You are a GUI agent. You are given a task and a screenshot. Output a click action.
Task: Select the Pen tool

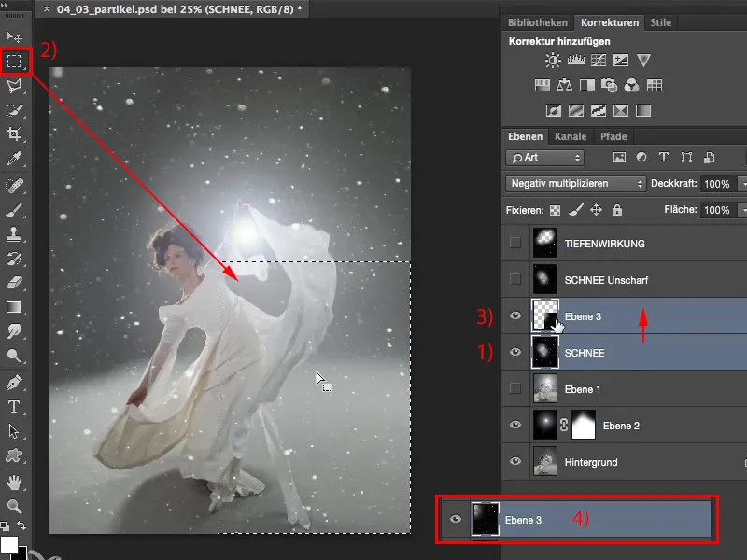tap(14, 383)
